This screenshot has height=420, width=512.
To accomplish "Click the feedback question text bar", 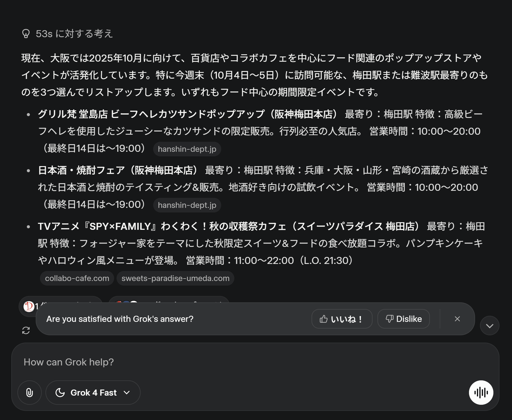I will (120, 319).
